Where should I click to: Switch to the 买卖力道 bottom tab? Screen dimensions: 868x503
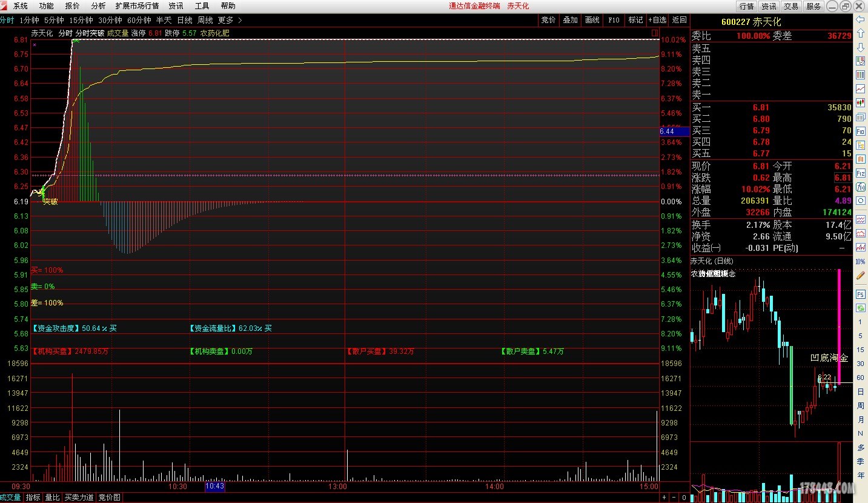pyautogui.click(x=79, y=498)
